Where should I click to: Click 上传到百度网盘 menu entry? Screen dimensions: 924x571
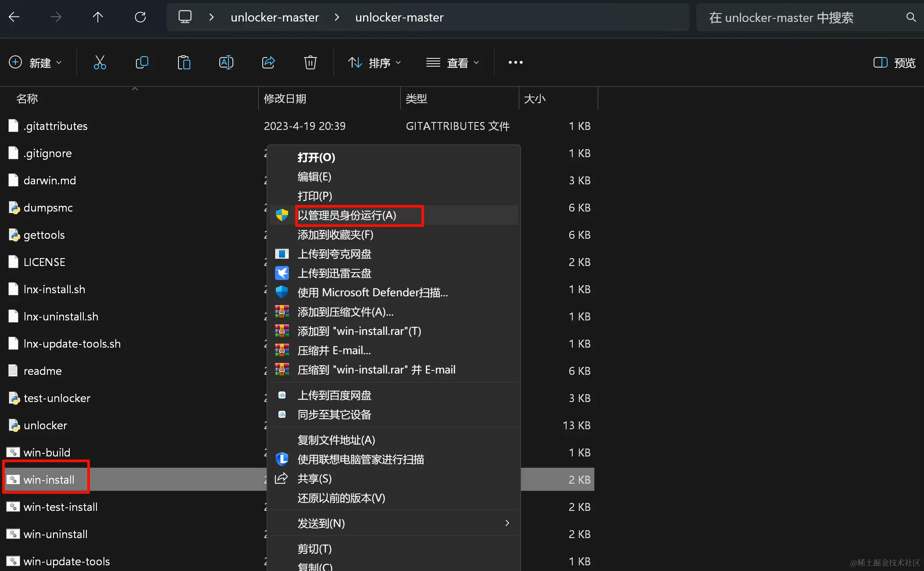coord(334,395)
